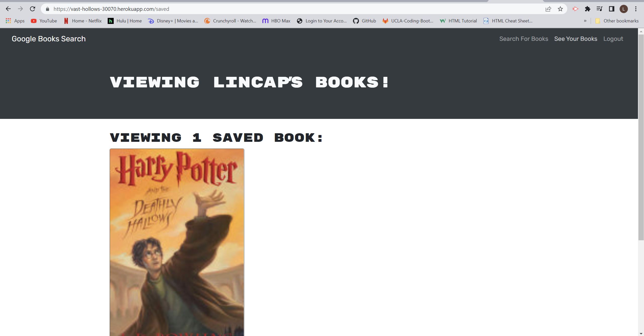This screenshot has height=336, width=644.
Task: Reload the page with the refresh icon
Action: 32,9
